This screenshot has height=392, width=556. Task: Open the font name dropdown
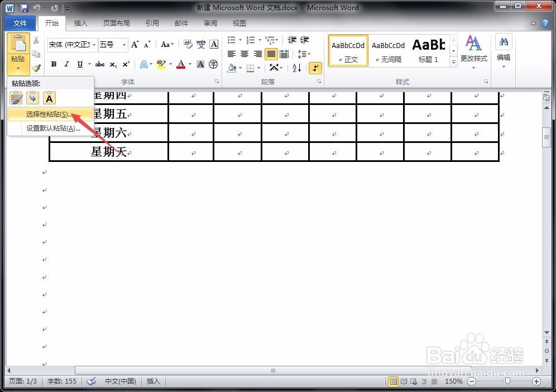tap(94, 45)
